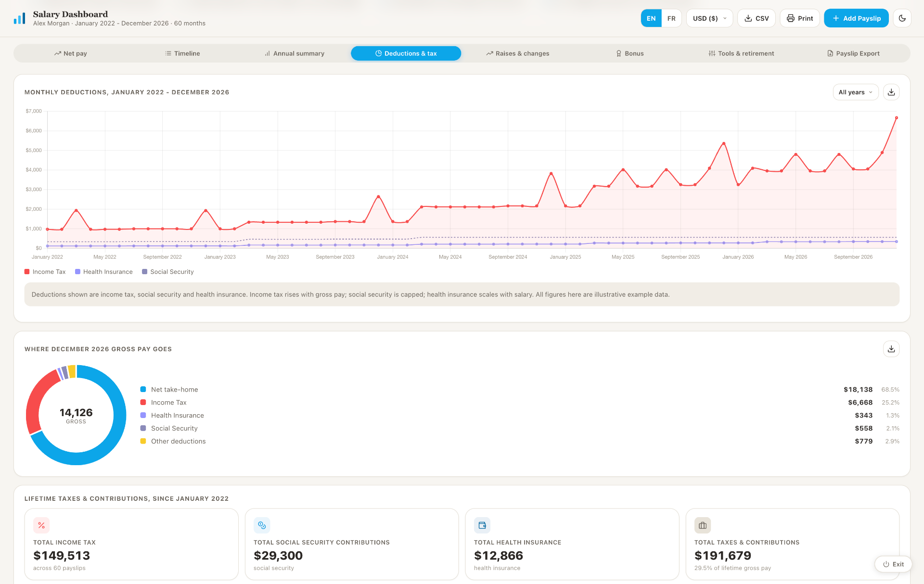This screenshot has height=584, width=924.
Task: Click the Add Payslip button
Action: point(856,18)
